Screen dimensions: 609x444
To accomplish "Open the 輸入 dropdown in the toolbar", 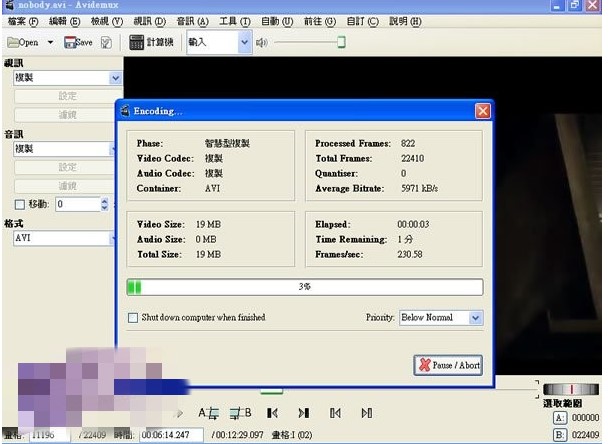I will coord(245,42).
